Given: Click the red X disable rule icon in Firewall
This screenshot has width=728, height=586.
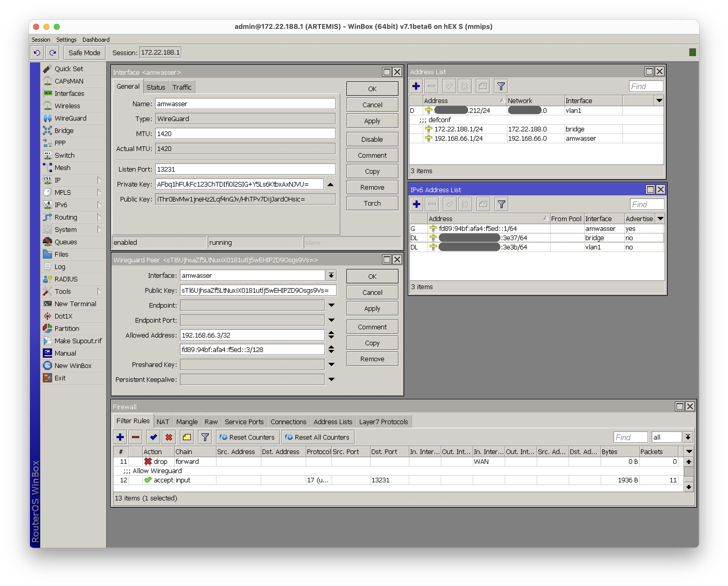Looking at the screenshot, I should point(169,437).
